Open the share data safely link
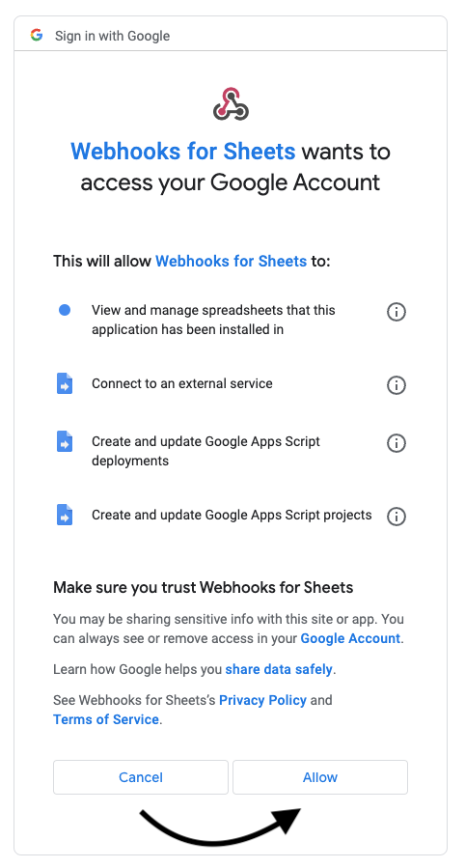The width and height of the screenshot is (465, 868). [x=279, y=669]
